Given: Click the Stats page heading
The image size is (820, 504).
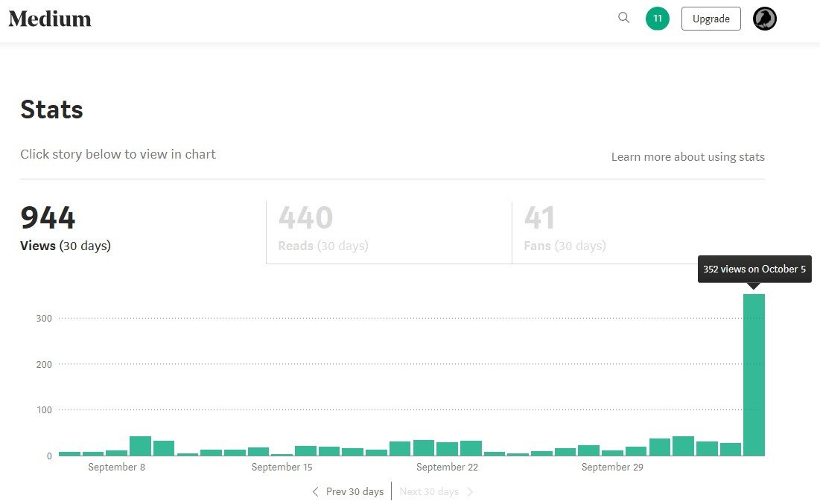Looking at the screenshot, I should [51, 110].
